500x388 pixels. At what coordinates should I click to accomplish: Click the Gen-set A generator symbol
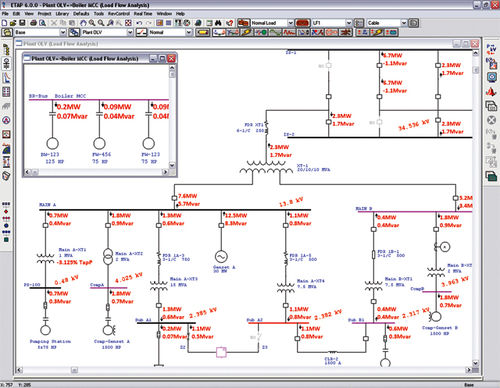[x=221, y=257]
